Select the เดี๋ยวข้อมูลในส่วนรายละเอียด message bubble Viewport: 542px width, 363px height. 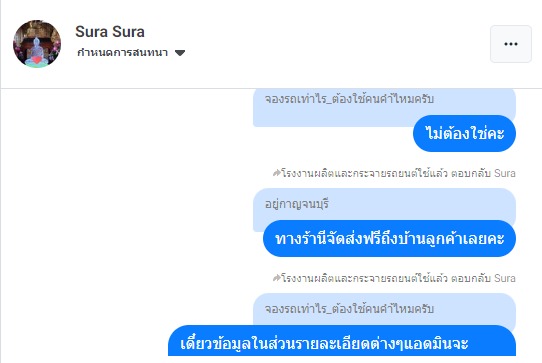click(342, 341)
